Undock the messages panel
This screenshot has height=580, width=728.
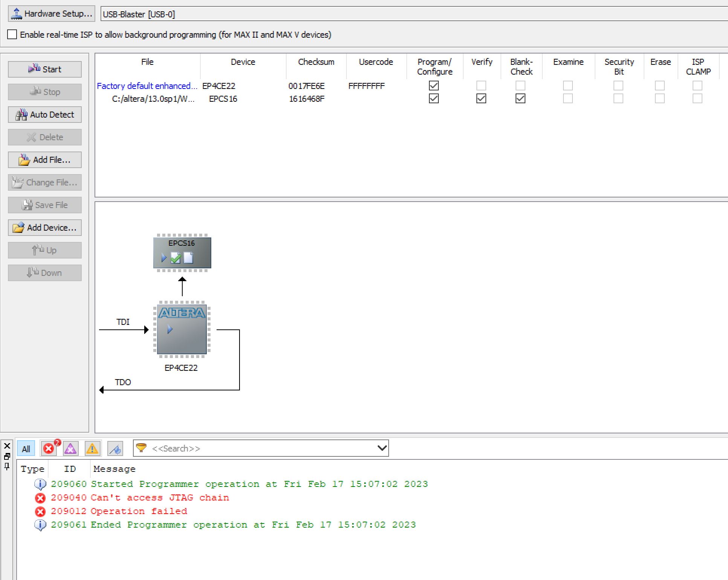(x=7, y=456)
